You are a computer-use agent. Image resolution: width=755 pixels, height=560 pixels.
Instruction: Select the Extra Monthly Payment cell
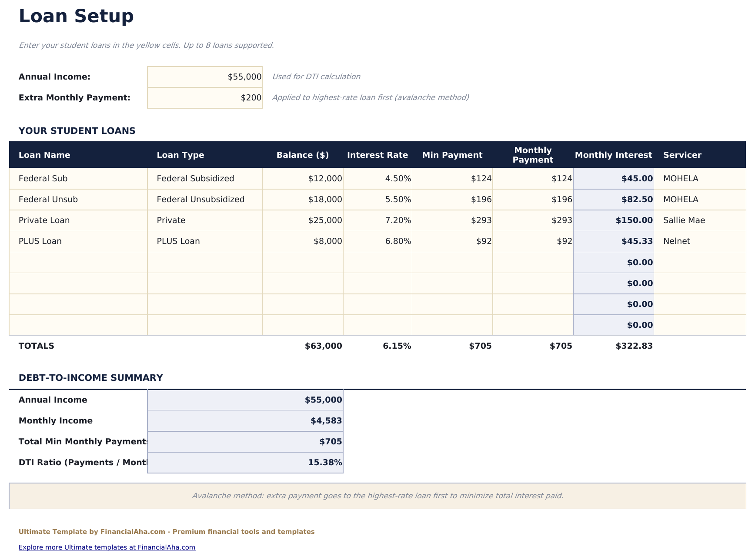tap(204, 97)
